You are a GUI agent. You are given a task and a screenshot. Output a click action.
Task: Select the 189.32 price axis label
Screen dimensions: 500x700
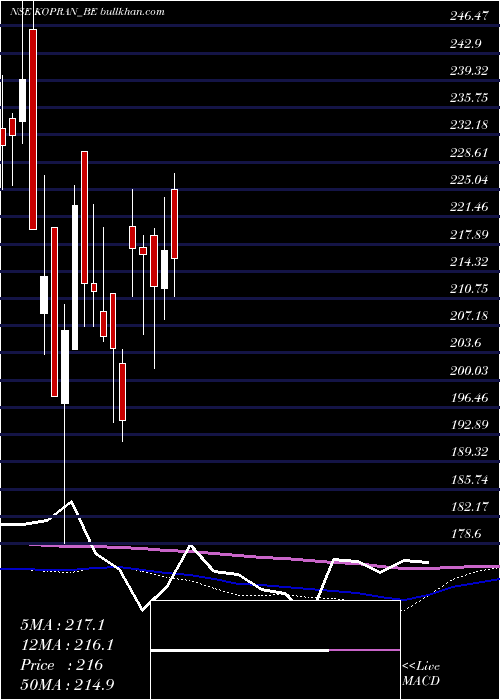pyautogui.click(x=469, y=453)
